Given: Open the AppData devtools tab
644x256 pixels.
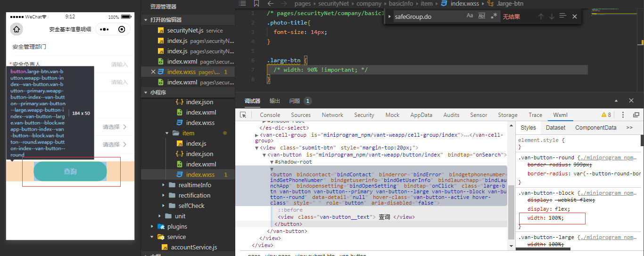Looking at the screenshot, I should (421, 115).
